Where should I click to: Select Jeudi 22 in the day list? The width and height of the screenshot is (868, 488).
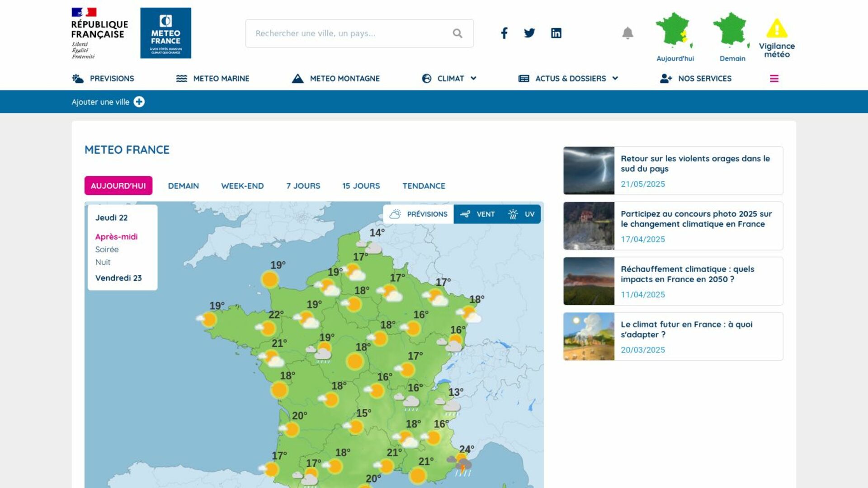[111, 218]
